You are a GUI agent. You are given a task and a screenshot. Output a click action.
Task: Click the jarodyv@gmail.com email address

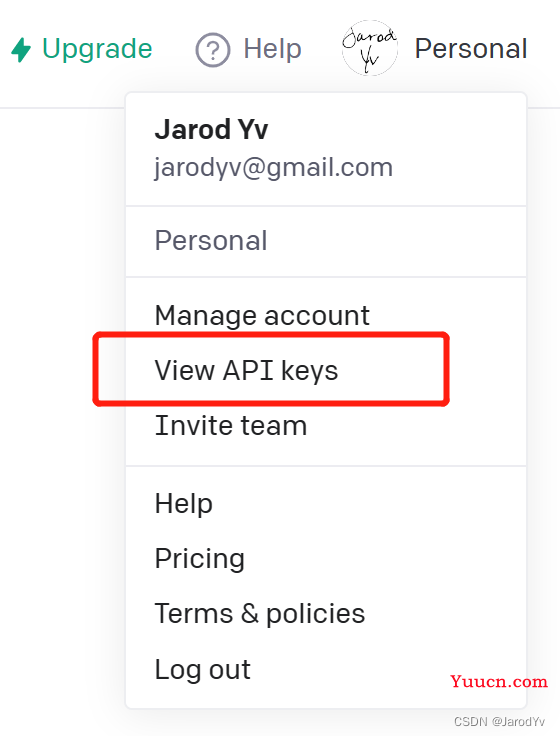pyautogui.click(x=274, y=168)
